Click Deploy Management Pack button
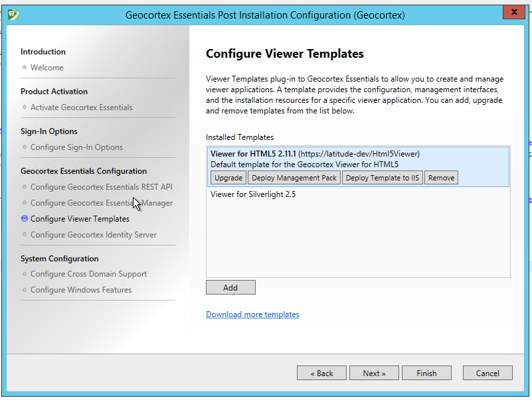The height and width of the screenshot is (404, 532). point(294,178)
